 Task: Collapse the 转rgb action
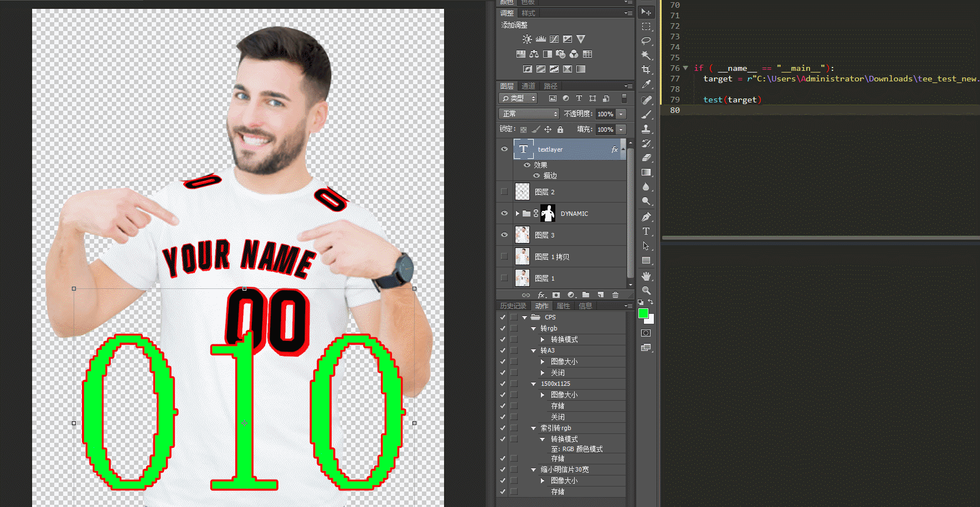(534, 329)
